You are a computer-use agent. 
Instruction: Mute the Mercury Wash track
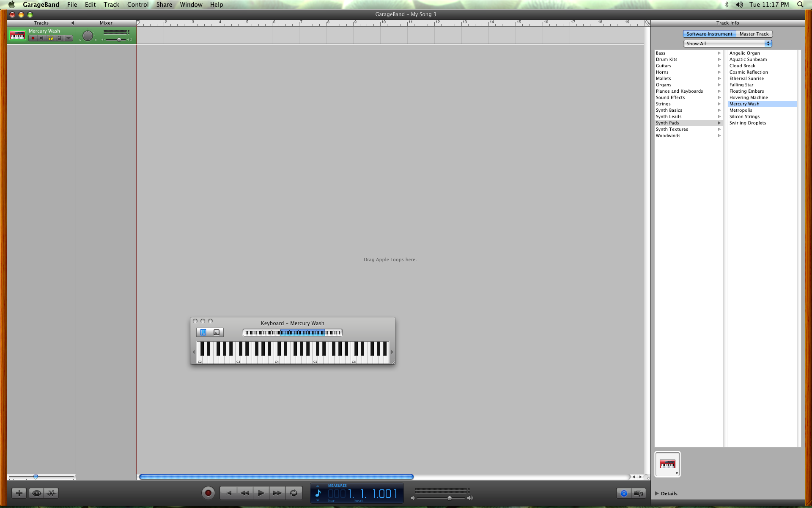(x=41, y=39)
